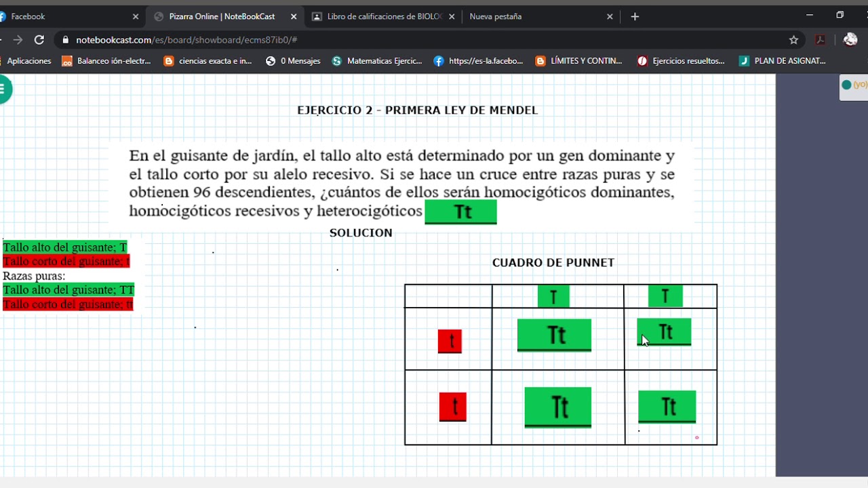Viewport: 868px width, 488px height.
Task: Select red 'Tallo corto del guisante; t' line
Action: click(x=66, y=262)
